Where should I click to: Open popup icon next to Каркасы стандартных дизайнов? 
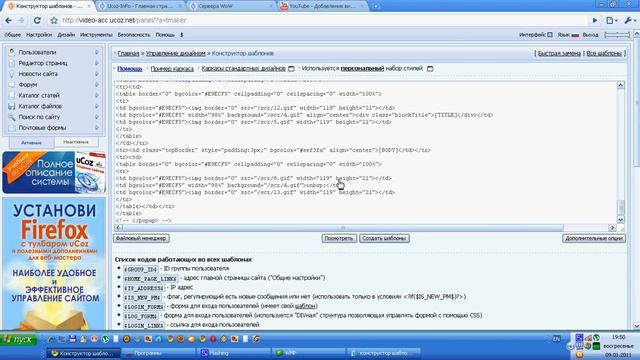coord(291,69)
